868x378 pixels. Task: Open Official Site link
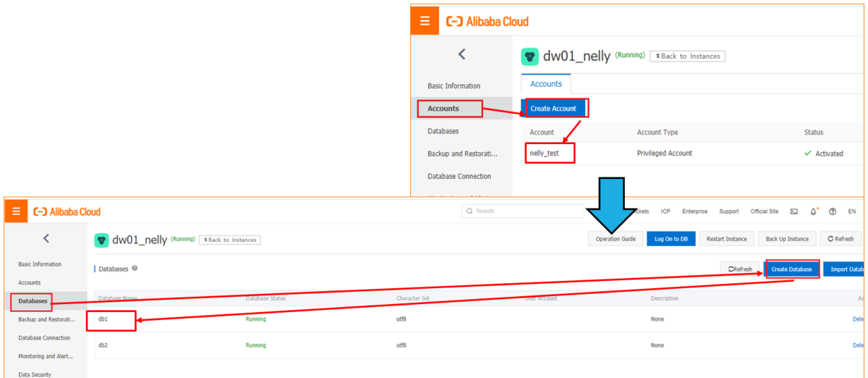[765, 211]
